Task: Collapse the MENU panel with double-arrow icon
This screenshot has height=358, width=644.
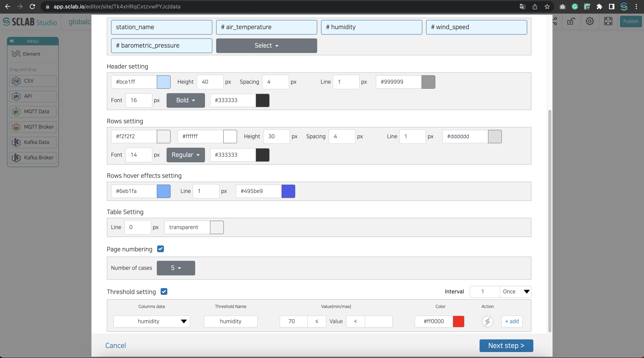Action: (x=12, y=41)
